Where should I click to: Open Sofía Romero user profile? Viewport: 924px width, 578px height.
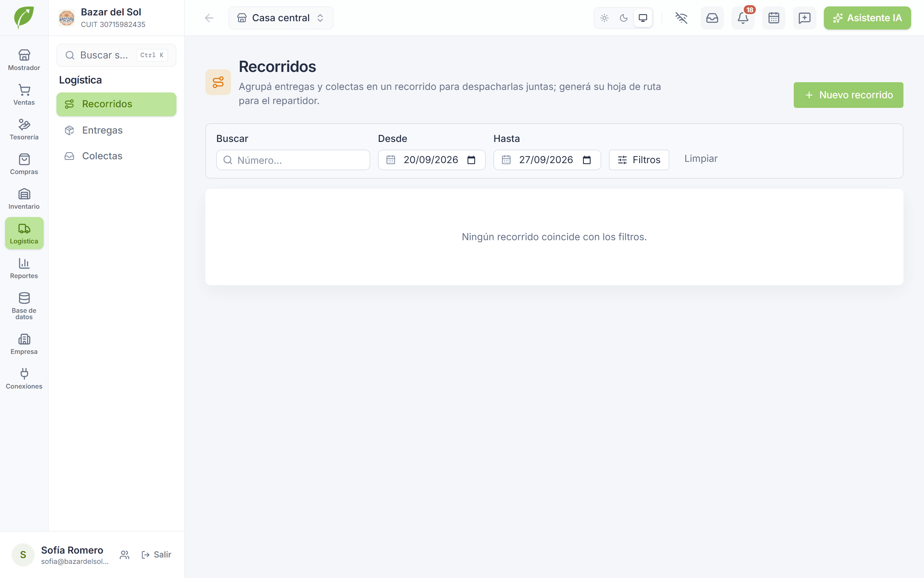[x=61, y=555]
